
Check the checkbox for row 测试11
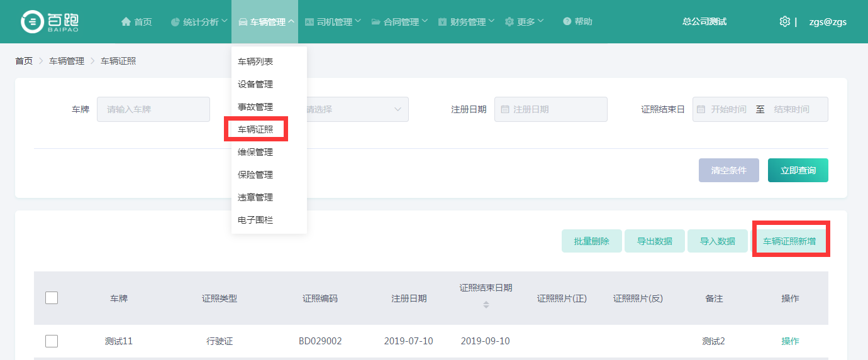(52, 341)
